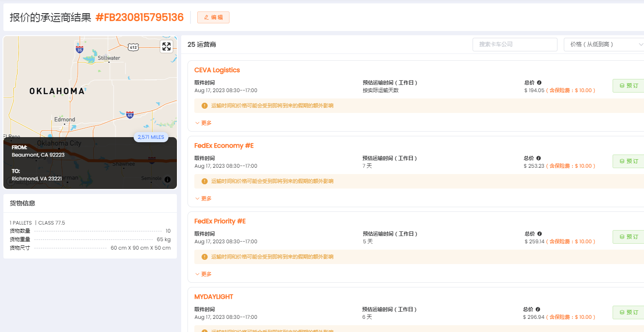Click warning icon in FedEx Priority holiday notice
Screen dimensions: 644x332
[204, 257]
